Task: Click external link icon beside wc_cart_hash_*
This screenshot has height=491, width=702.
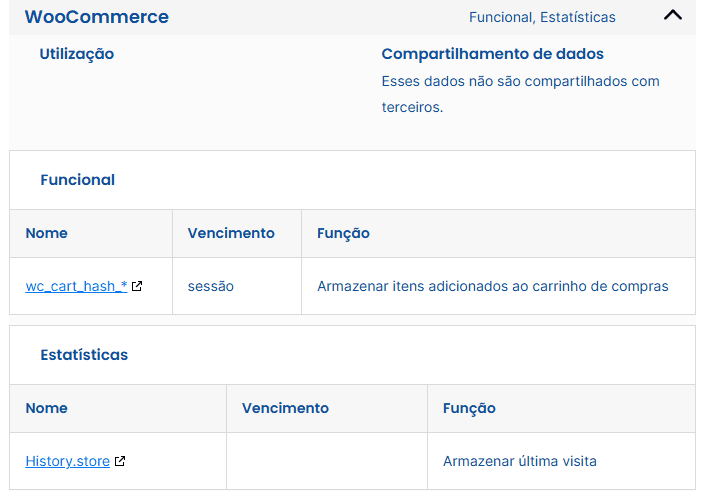Action: [x=137, y=286]
